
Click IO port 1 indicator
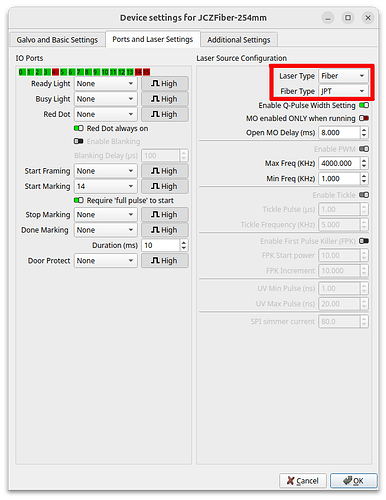pyautogui.click(x=30, y=72)
